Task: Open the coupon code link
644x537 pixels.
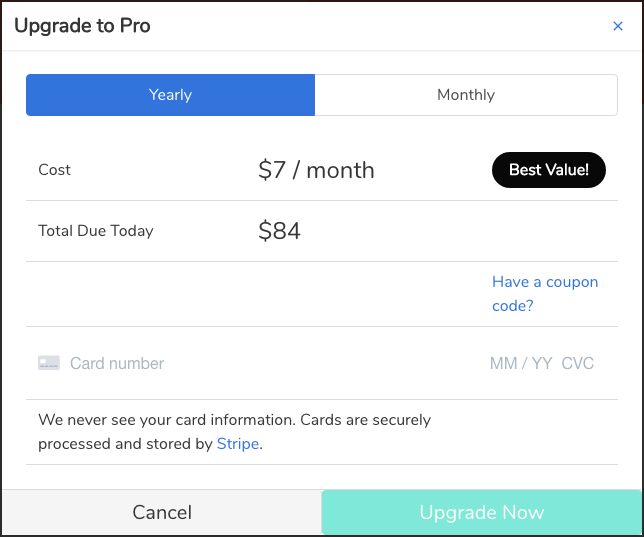Action: click(x=544, y=294)
